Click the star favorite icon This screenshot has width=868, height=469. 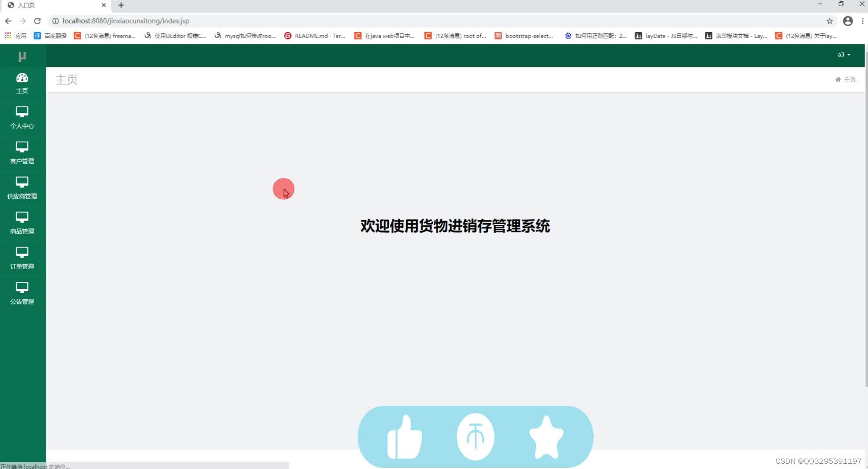click(546, 437)
